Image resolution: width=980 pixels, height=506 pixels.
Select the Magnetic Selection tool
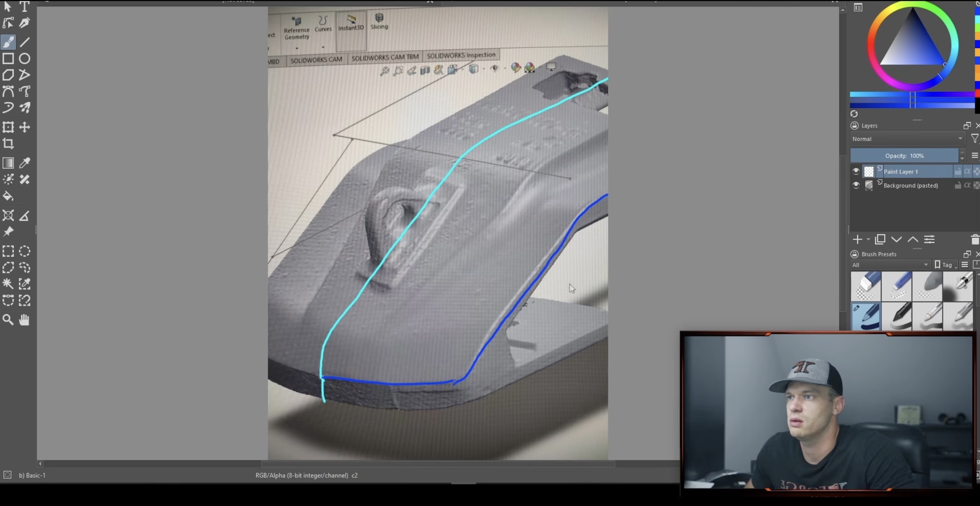(x=24, y=300)
